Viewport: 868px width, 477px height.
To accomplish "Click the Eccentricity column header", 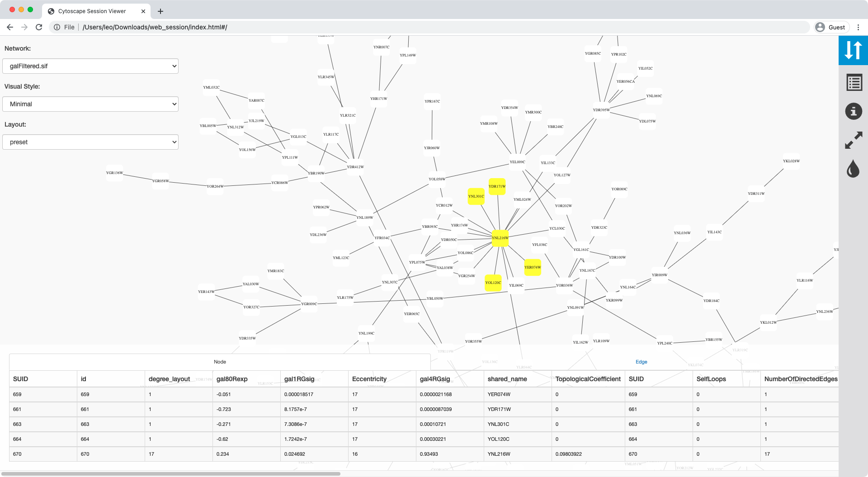I will point(369,379).
